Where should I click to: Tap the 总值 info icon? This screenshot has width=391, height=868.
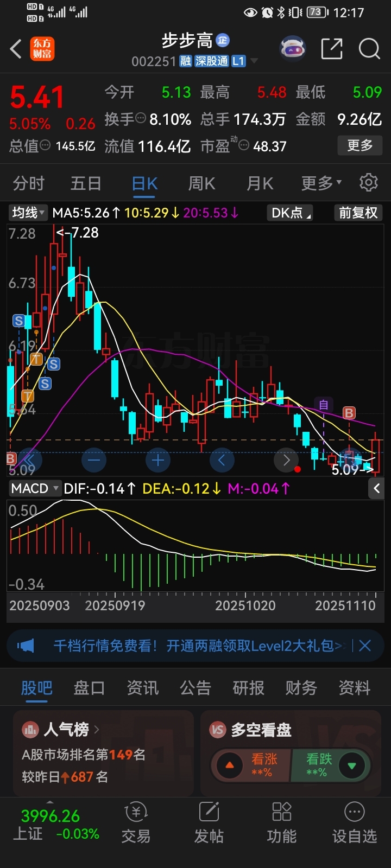tap(46, 145)
